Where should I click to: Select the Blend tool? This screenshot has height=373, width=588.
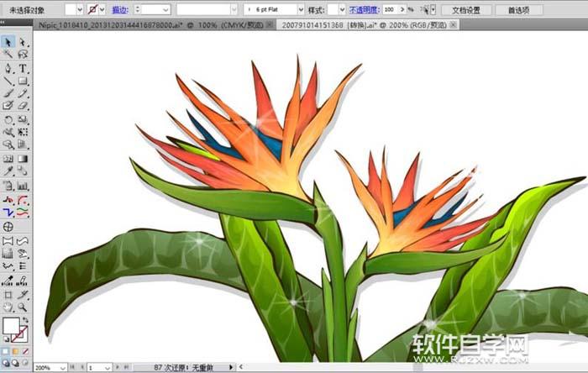23,171
